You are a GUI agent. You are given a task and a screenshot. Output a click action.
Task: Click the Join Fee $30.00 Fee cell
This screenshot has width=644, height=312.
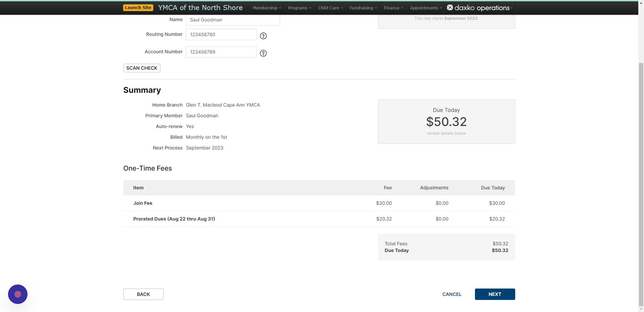pos(384,203)
